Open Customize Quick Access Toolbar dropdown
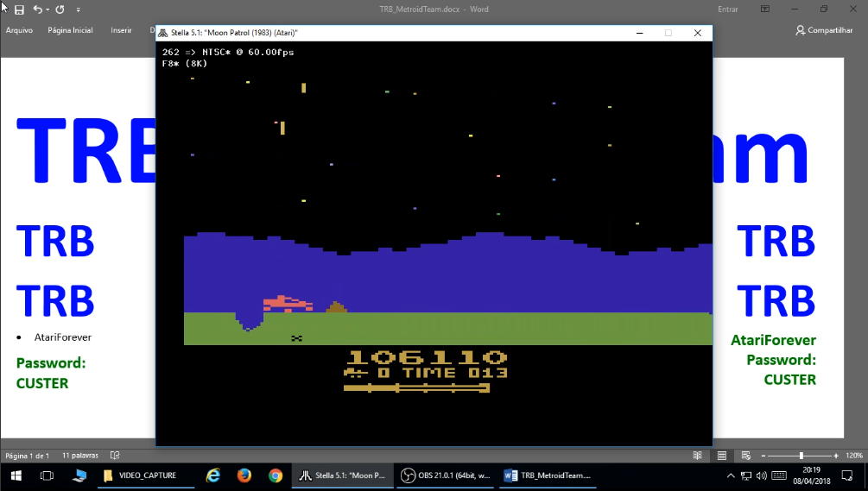The image size is (868, 491). [x=78, y=9]
